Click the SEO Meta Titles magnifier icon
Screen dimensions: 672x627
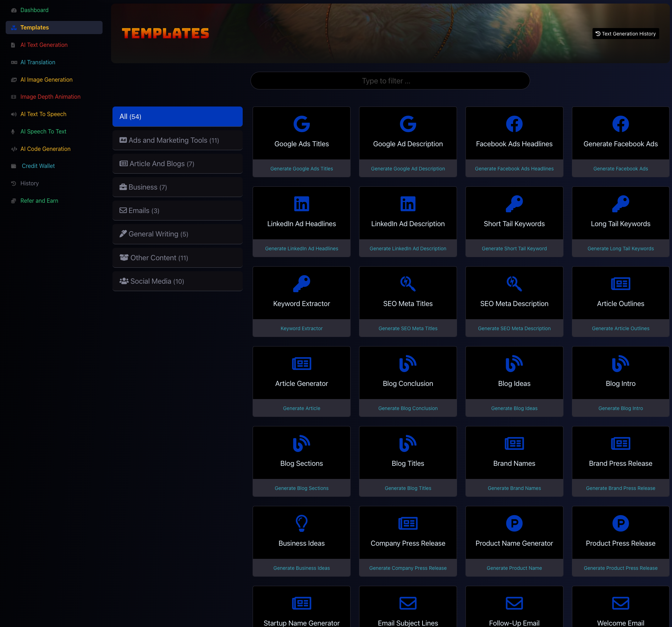pos(408,284)
